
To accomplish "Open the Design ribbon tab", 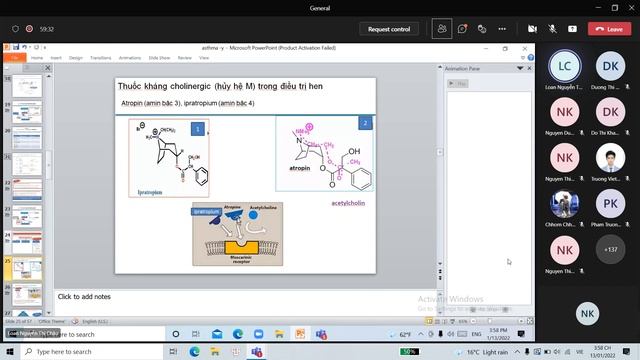I will click(76, 58).
